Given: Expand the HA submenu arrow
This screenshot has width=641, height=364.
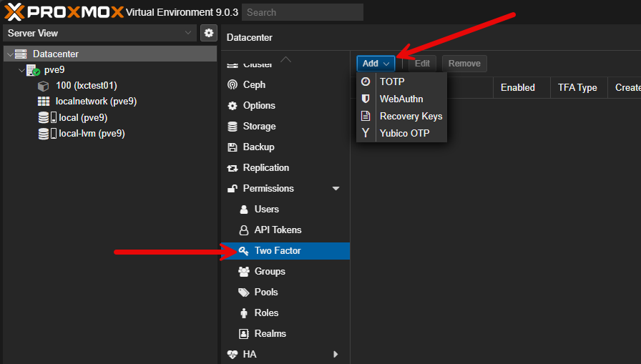Looking at the screenshot, I should 336,354.
